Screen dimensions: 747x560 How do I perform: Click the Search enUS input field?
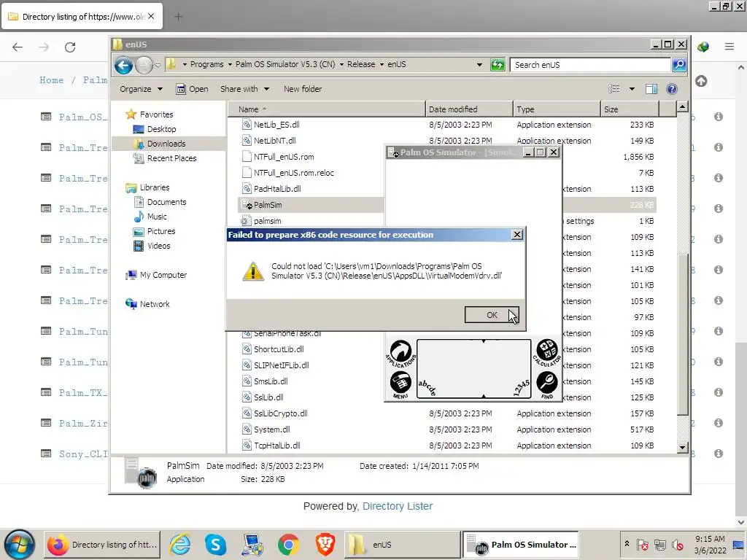click(590, 65)
